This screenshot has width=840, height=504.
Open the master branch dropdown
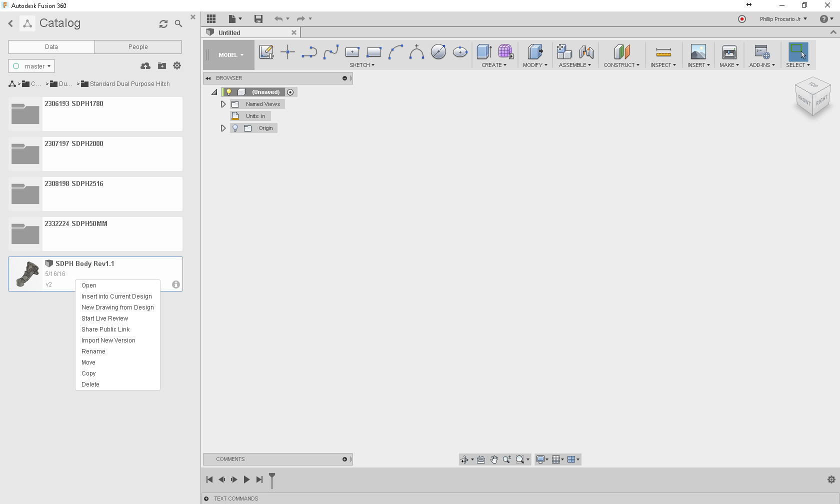point(31,65)
